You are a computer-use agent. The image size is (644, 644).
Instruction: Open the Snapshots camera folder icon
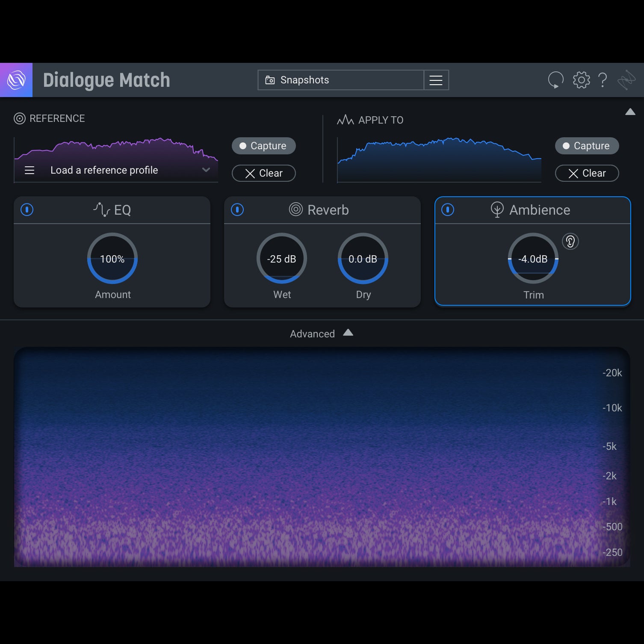pos(270,80)
